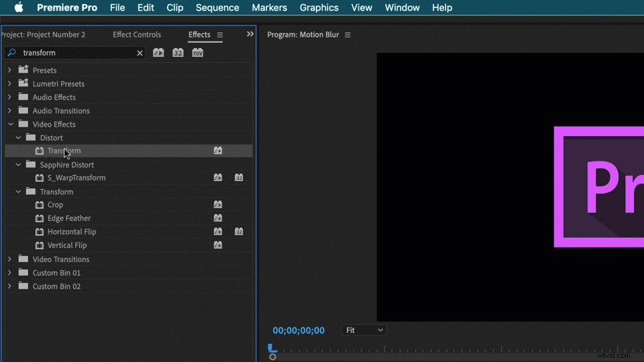Viewport: 644px width, 362px height.
Task: Open the Edit menu
Action: (x=146, y=7)
